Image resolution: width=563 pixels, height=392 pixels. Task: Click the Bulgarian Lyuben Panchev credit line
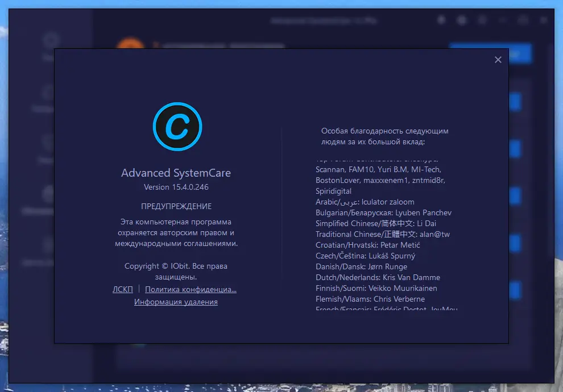[x=383, y=212]
